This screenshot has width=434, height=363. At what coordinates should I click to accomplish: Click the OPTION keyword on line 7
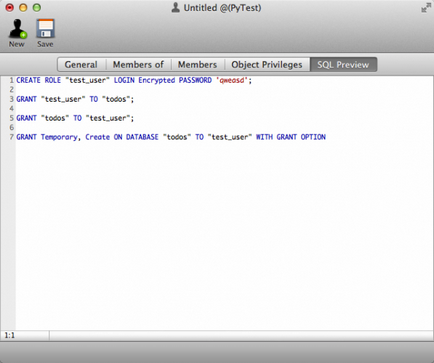(x=313, y=137)
